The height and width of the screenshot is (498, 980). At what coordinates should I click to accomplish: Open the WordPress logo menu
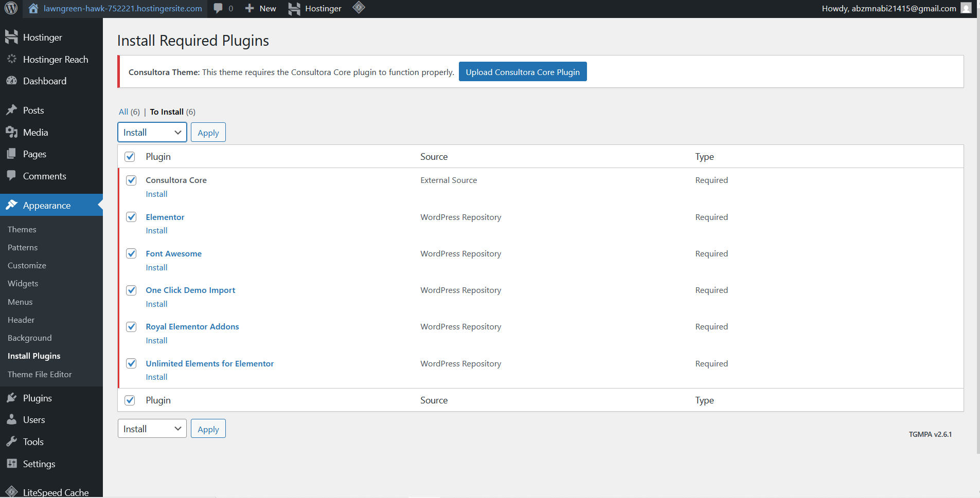pos(11,8)
